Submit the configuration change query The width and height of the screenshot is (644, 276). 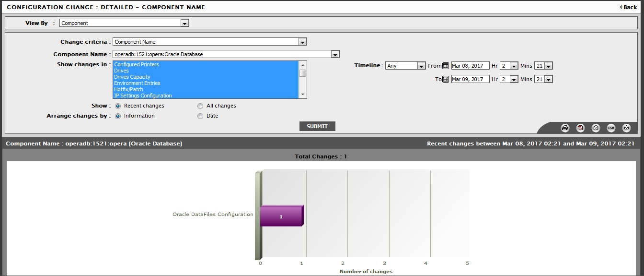click(317, 126)
